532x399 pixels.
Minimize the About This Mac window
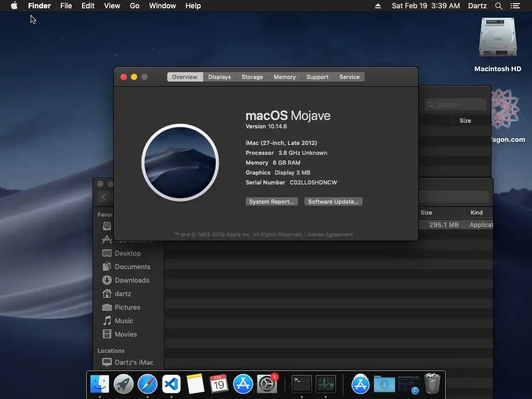click(134, 77)
